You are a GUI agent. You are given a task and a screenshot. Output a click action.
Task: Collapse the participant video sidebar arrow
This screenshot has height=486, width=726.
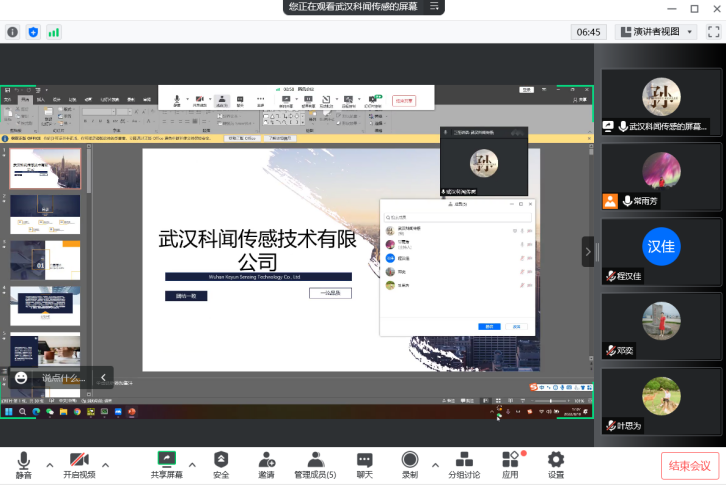(588, 251)
